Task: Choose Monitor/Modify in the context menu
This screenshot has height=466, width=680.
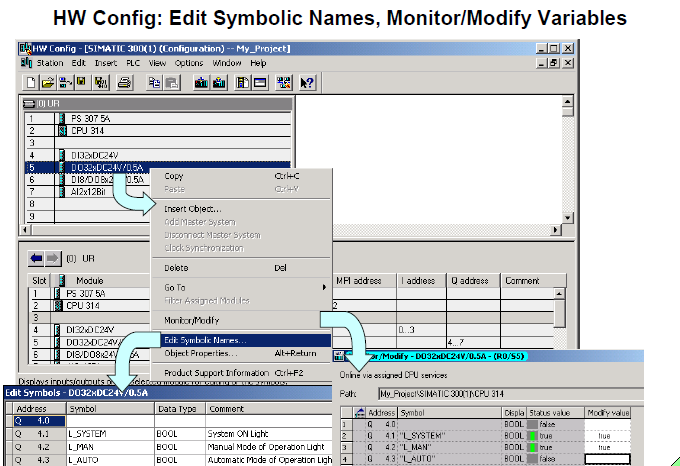Action: click(x=241, y=320)
